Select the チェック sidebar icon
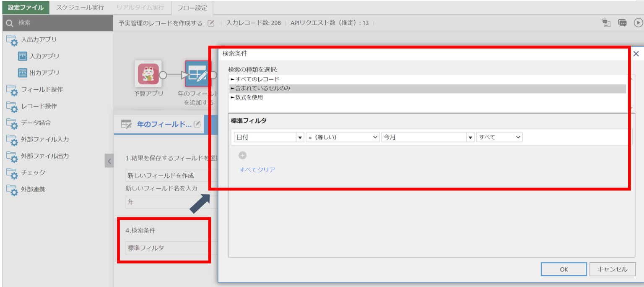Viewport: 644px width, 287px height. tap(13, 173)
